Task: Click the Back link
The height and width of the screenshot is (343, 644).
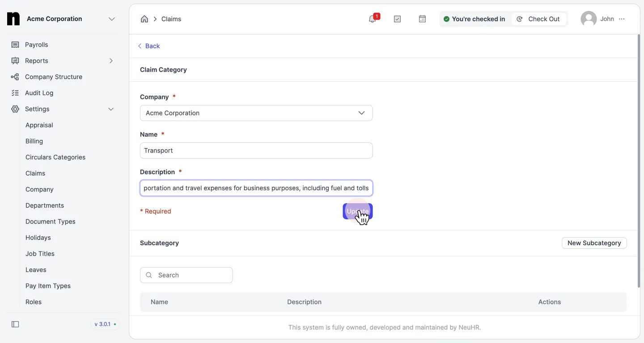Action: click(148, 46)
